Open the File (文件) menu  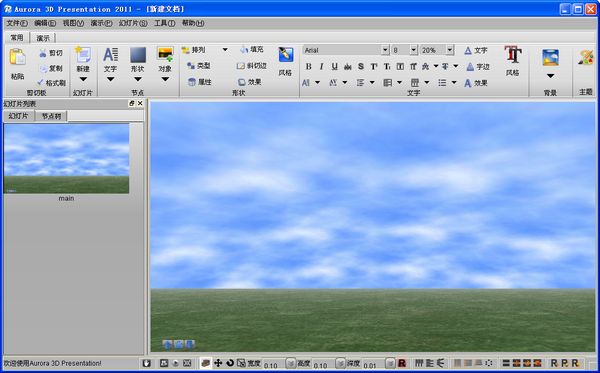[17, 23]
